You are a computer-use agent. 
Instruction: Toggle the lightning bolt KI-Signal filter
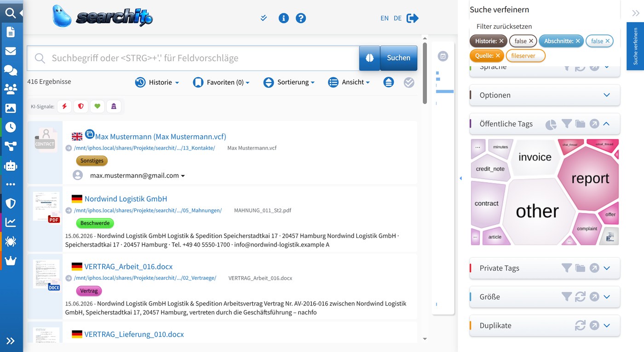[64, 106]
